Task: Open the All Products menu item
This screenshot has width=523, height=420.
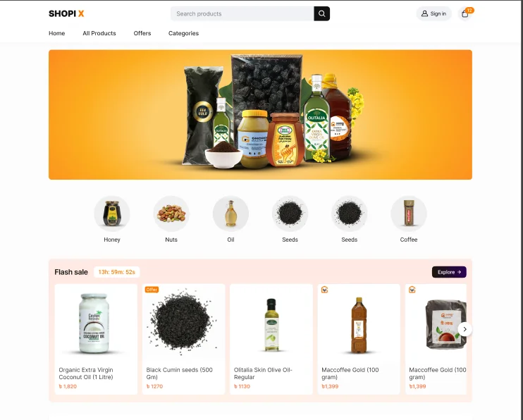Action: pyautogui.click(x=99, y=33)
